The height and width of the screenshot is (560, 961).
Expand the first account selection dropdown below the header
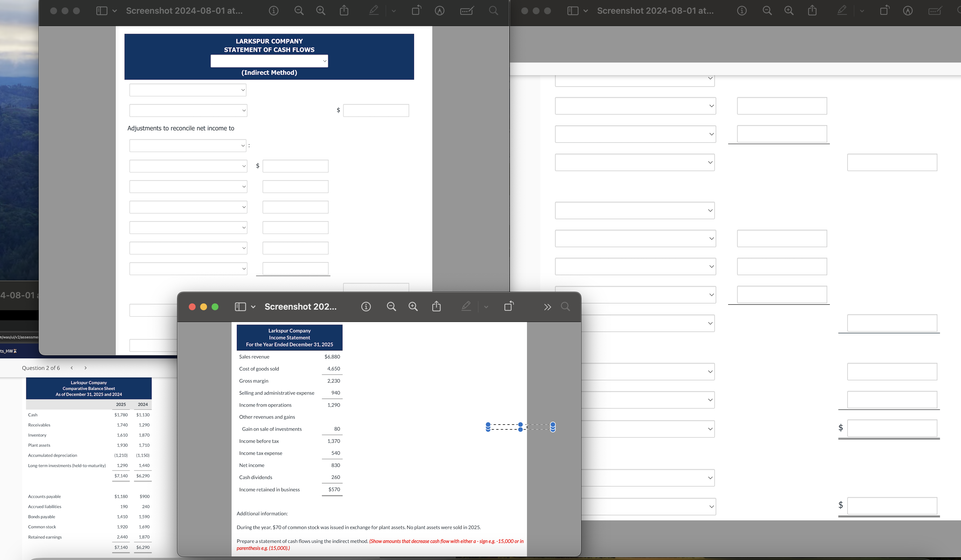coord(188,90)
